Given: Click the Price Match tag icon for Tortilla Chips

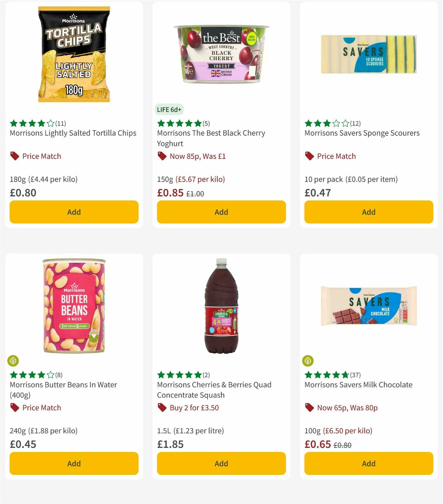Looking at the screenshot, I should [14, 156].
